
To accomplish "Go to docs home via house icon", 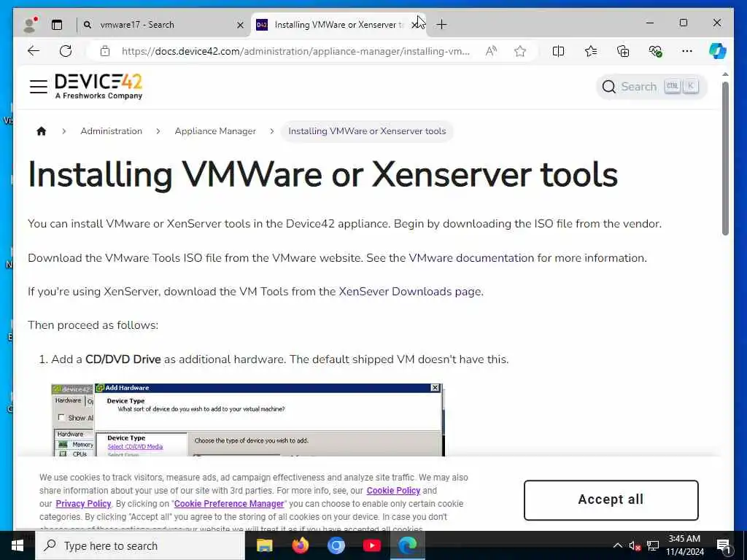I will (x=42, y=131).
